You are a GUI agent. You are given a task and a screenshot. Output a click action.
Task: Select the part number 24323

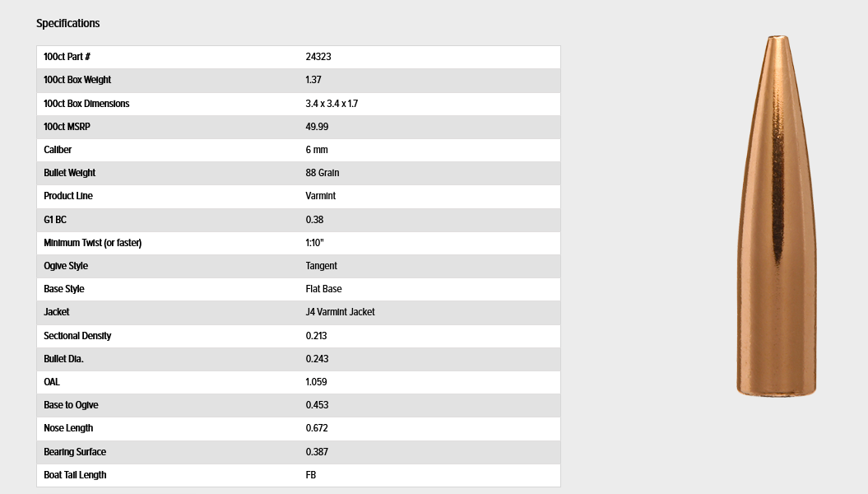[318, 57]
